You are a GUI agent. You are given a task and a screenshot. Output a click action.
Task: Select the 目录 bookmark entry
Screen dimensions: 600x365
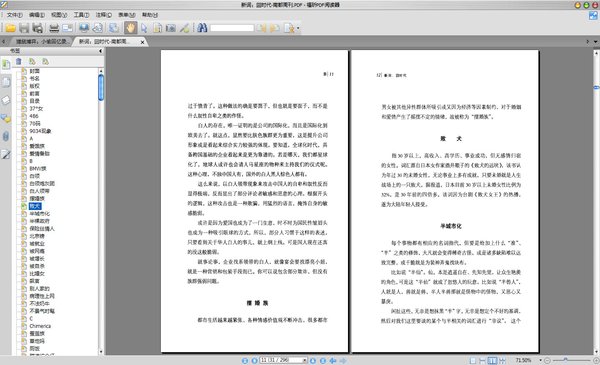pyautogui.click(x=34, y=101)
